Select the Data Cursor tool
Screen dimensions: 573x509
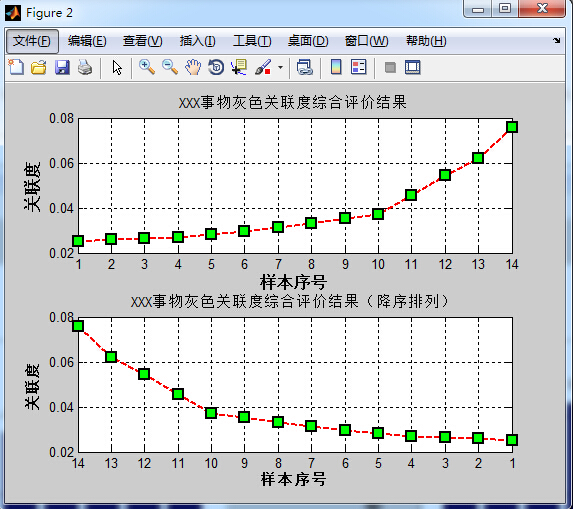tap(239, 68)
